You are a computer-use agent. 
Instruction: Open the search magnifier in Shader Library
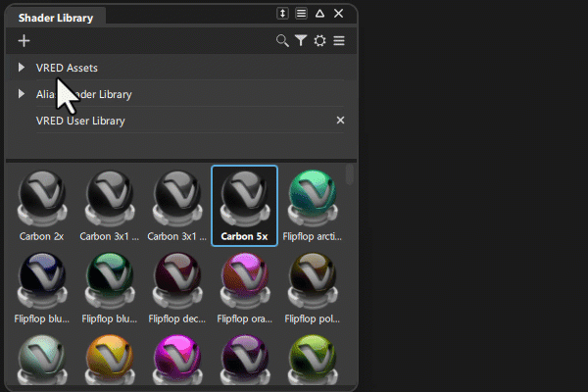click(282, 40)
